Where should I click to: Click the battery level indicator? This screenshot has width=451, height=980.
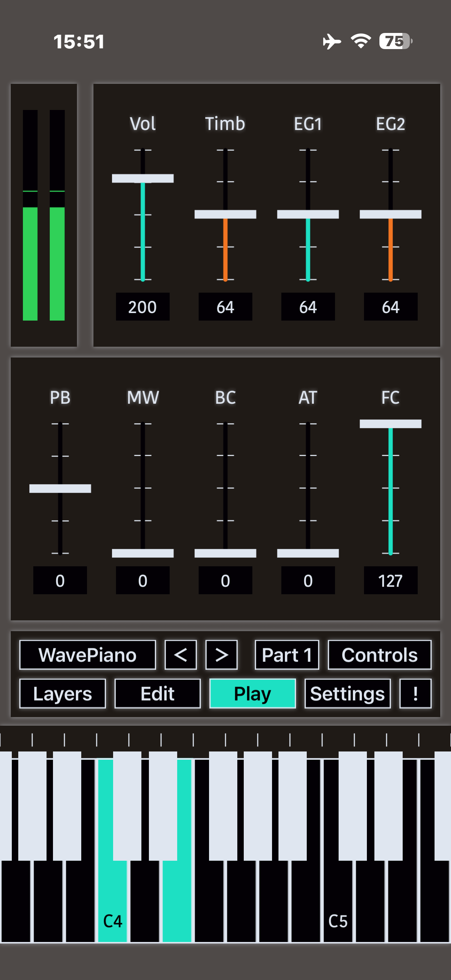tap(396, 41)
